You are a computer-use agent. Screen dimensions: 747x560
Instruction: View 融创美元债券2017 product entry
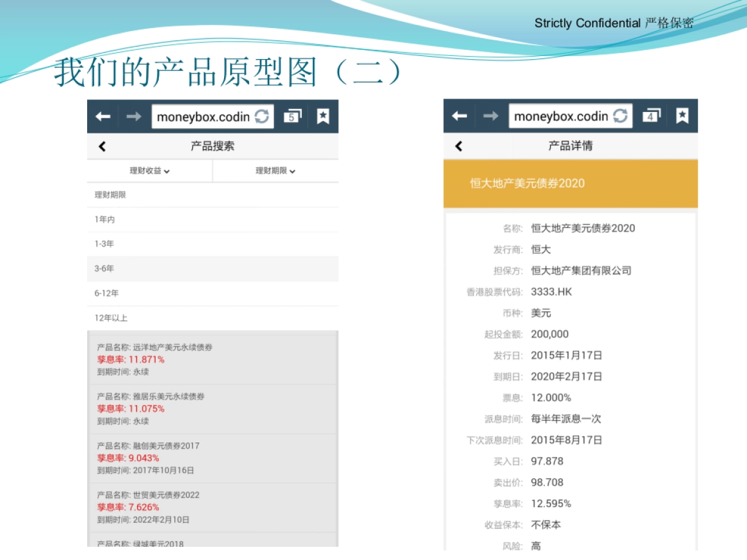(x=212, y=458)
